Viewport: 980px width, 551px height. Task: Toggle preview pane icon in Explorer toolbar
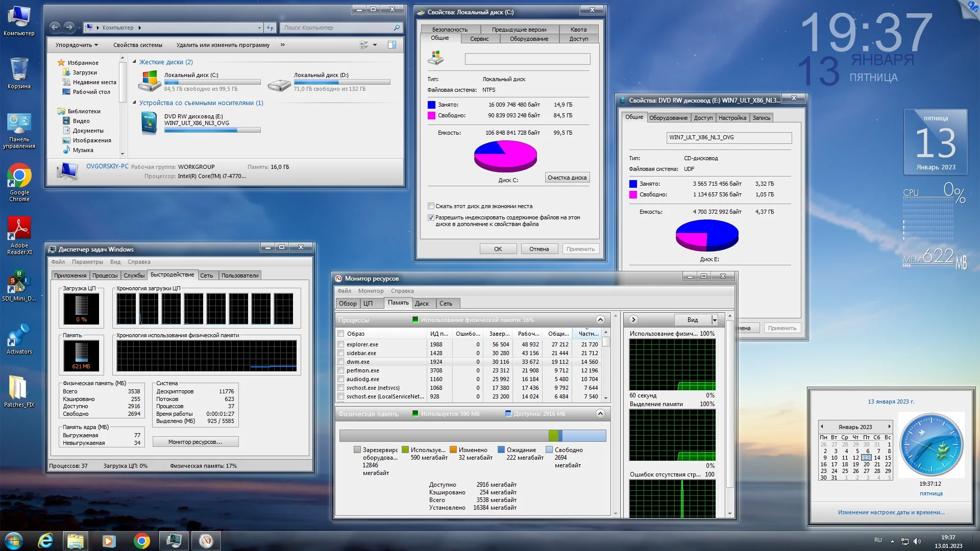click(x=392, y=45)
